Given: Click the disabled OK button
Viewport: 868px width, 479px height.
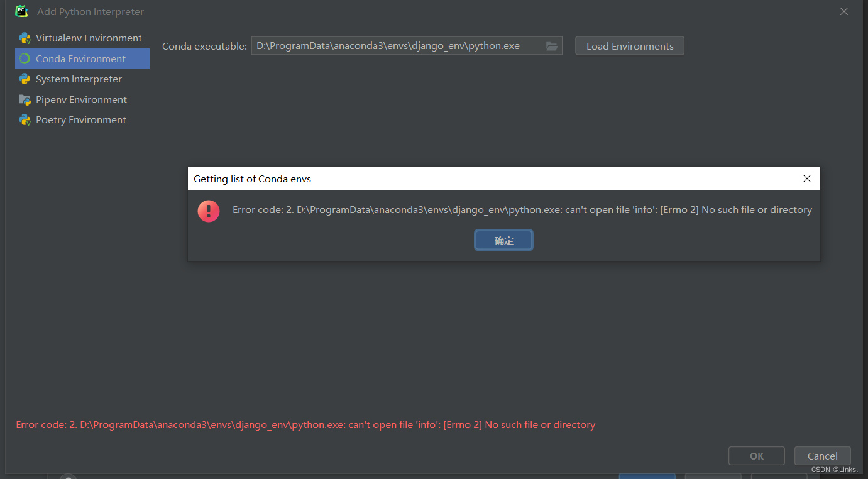Looking at the screenshot, I should pyautogui.click(x=756, y=455).
